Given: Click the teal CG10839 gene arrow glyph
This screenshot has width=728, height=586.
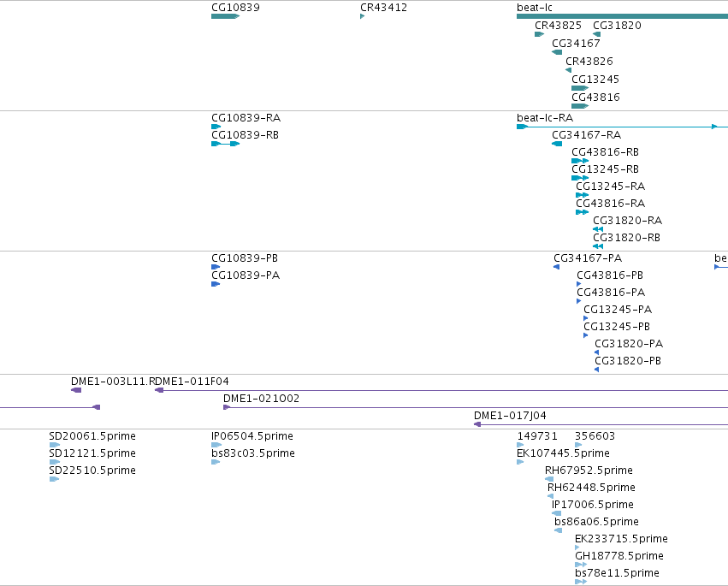Looking at the screenshot, I should click(x=225, y=16).
